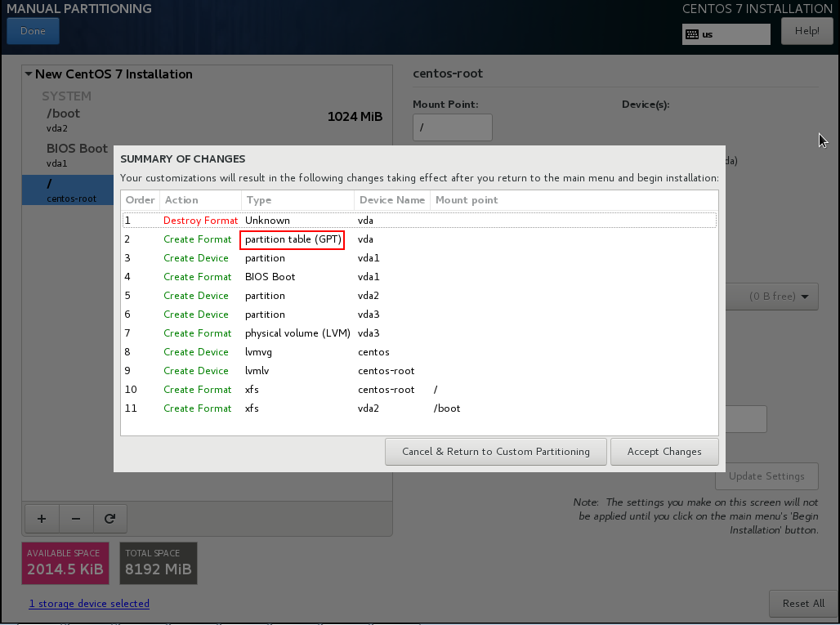The width and height of the screenshot is (840, 625).
Task: Click Create Format action in row 10
Action: point(198,390)
